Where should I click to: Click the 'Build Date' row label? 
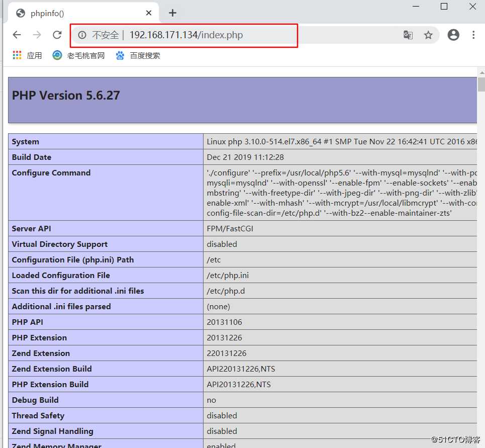[32, 157]
